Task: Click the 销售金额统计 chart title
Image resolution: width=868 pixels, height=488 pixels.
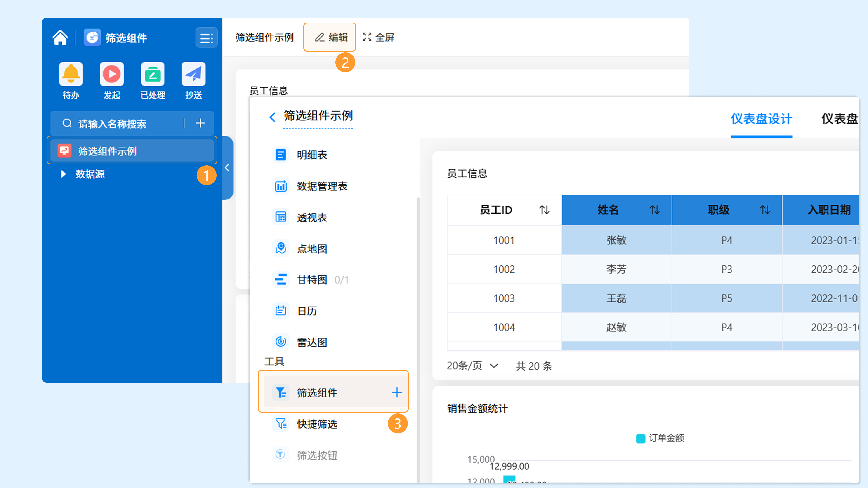Action: [477, 408]
